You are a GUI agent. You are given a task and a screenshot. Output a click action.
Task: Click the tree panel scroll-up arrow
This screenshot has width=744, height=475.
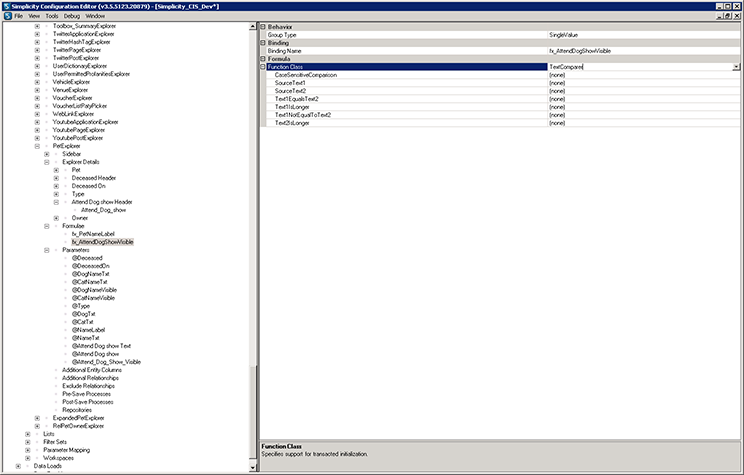[x=252, y=27]
